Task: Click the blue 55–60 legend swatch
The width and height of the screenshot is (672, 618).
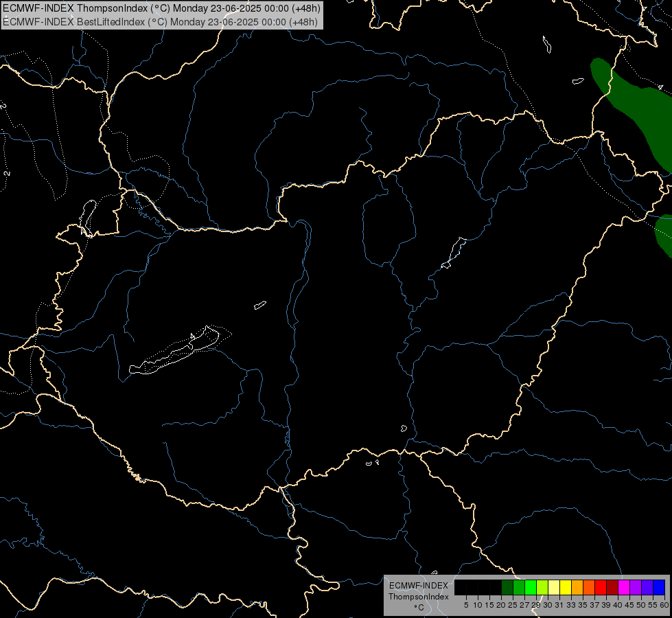Action: coord(659,588)
